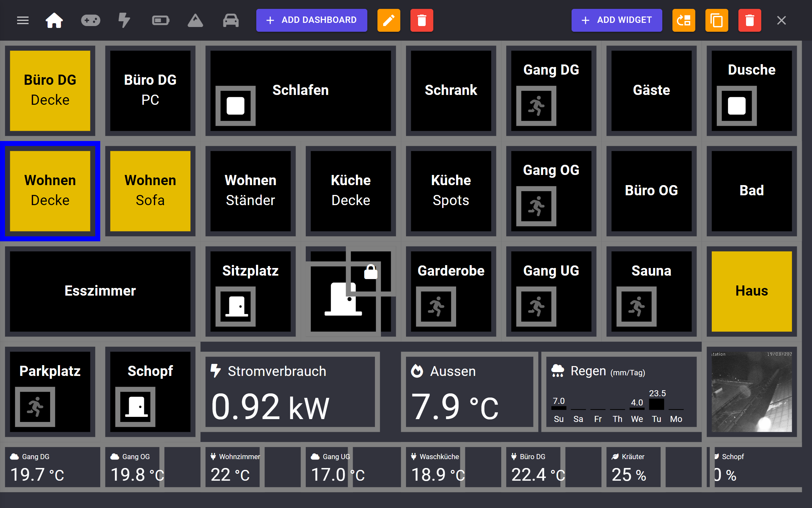
Task: Switch to the lightning bolt dashboard tab
Action: (x=124, y=21)
